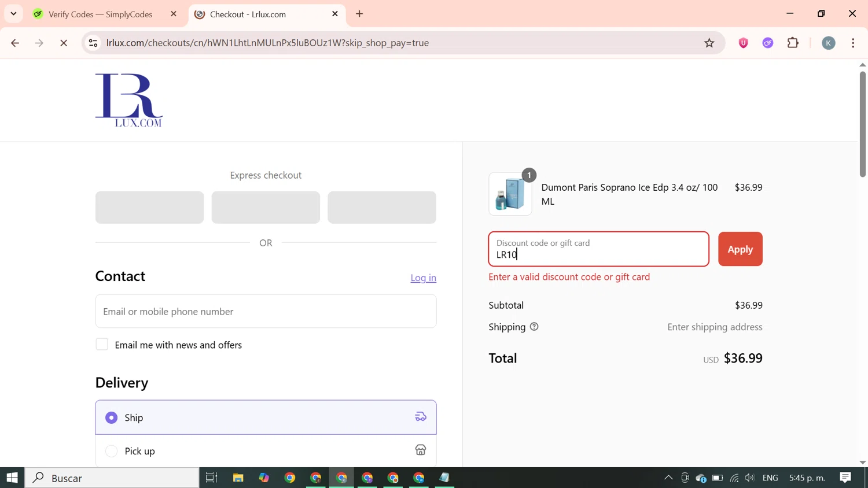
Task: Close the Checkout - Lrlux.com tab
Action: (335, 14)
